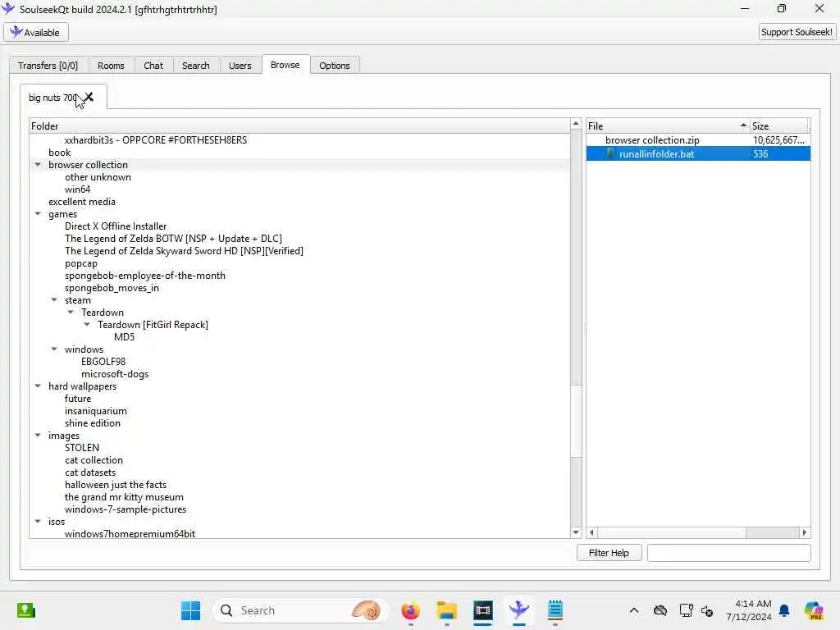Sort by the Size column header
This screenshot has height=630, width=840.
pos(779,126)
